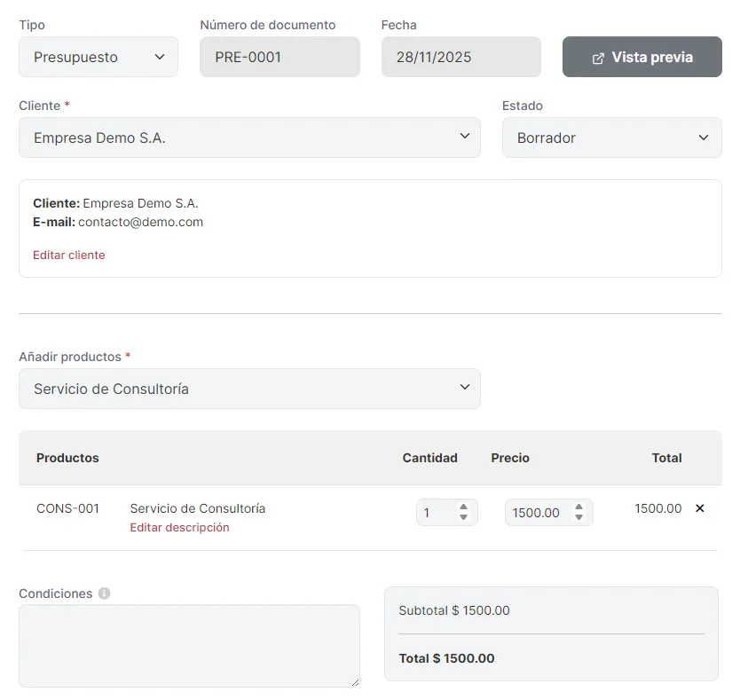Click inside the Condiciones text area
This screenshot has width=740, height=700.
tap(189, 645)
